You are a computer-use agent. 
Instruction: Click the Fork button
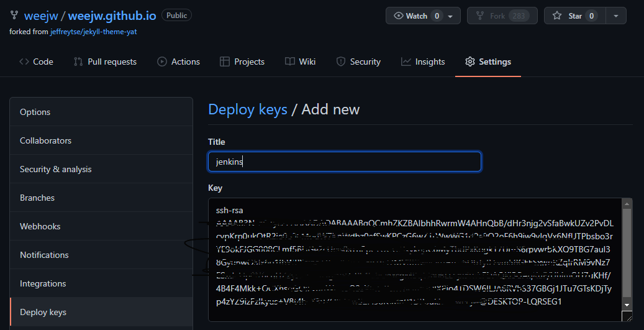[502, 16]
